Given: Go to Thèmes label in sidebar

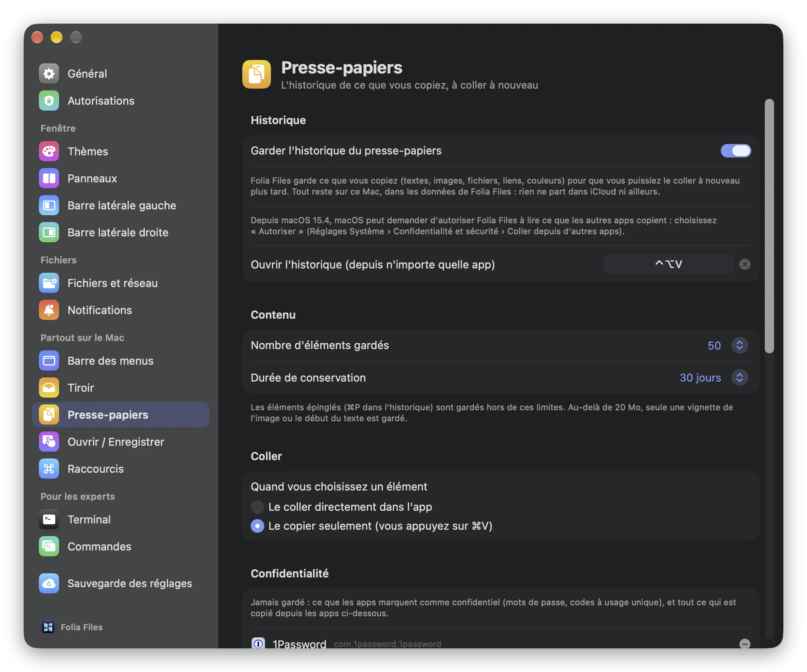Looking at the screenshot, I should tap(88, 152).
